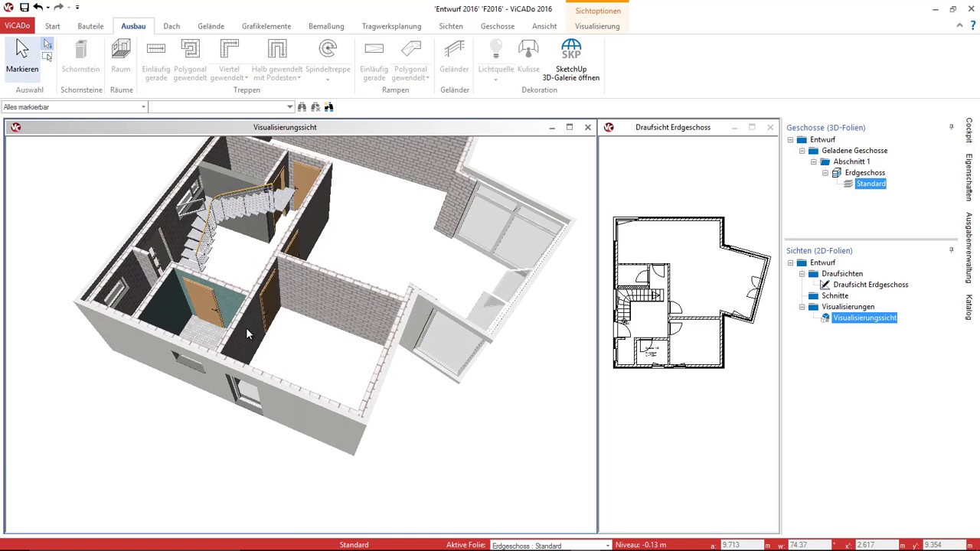The height and width of the screenshot is (551, 980).
Task: Collapse the ribbon with the arrow
Action: tap(960, 26)
